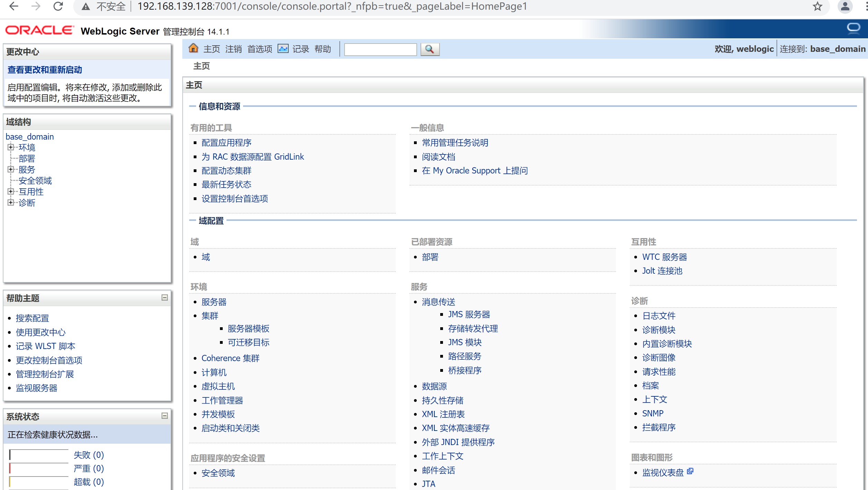Open 查看更改和重新启动 link
This screenshot has width=868, height=490.
[x=45, y=70]
